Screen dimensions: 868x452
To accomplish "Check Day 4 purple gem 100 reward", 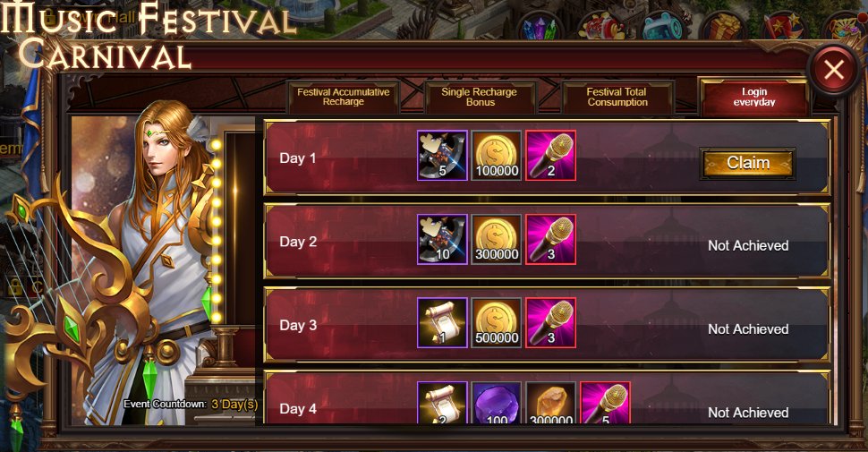I will click(x=497, y=404).
